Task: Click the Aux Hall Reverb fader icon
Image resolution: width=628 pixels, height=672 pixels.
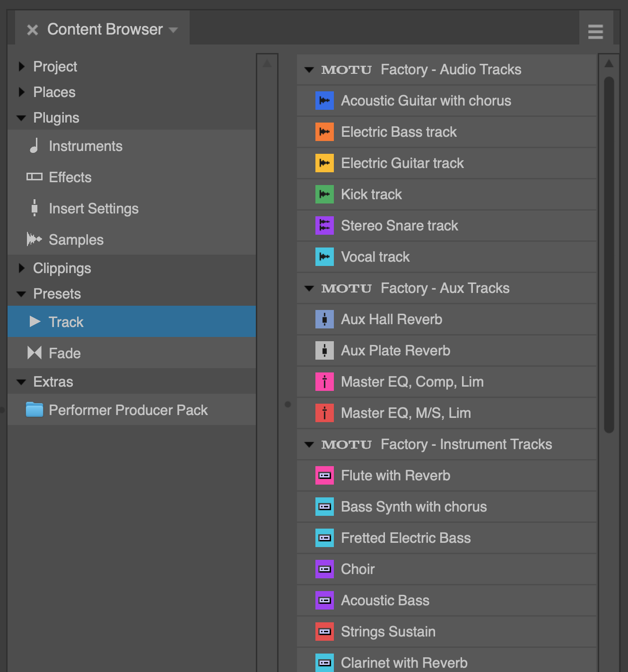Action: (324, 319)
